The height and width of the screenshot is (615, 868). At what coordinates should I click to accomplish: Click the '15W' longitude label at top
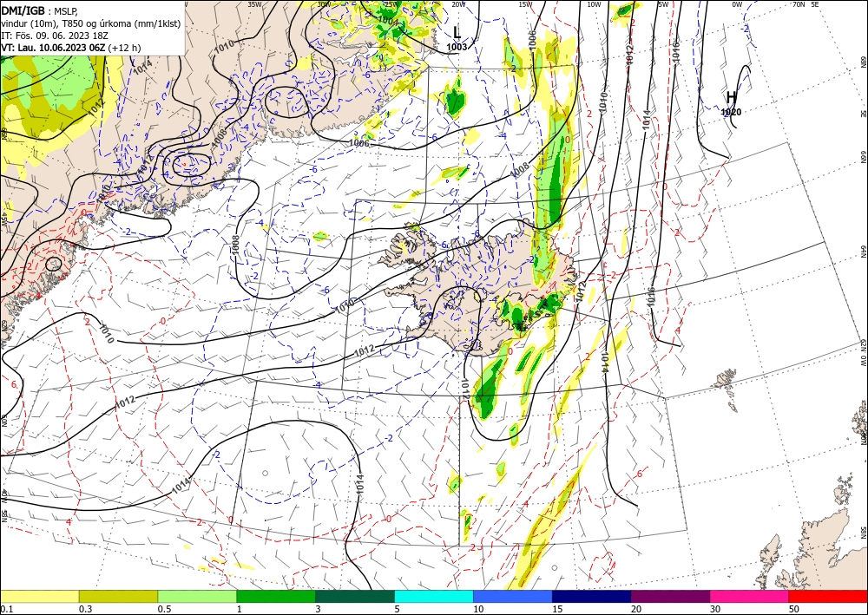coord(526,4)
